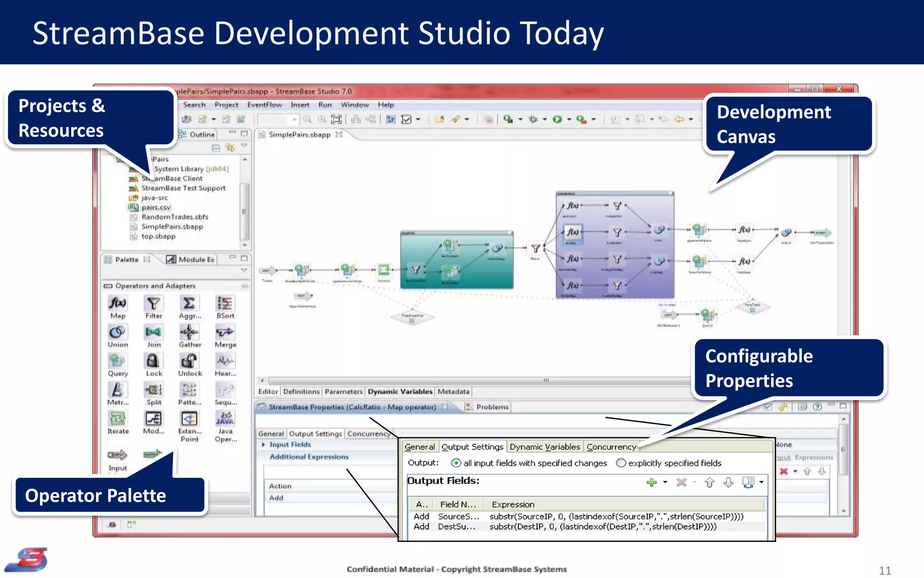The width and height of the screenshot is (924, 578).
Task: Switch to the Parameters editor tab
Action: tap(343, 392)
